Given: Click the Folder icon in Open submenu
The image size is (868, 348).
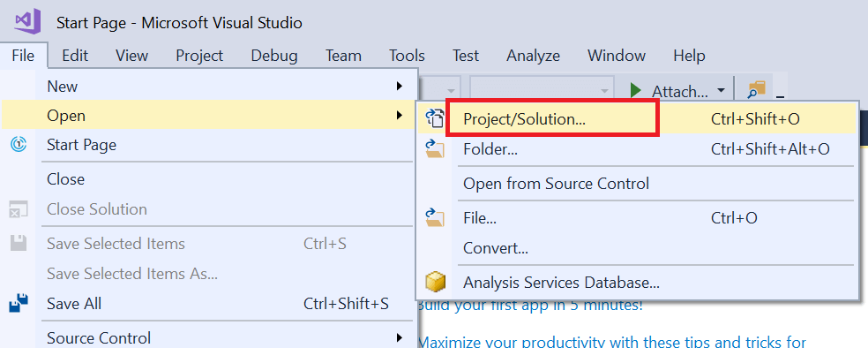Looking at the screenshot, I should pos(435,148).
